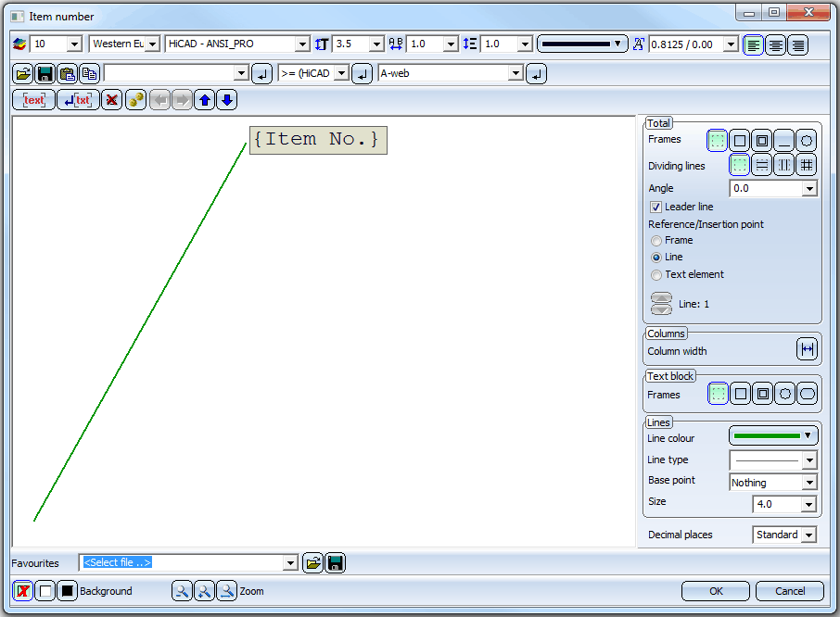Choose grid dividing lines icon
The image size is (840, 617).
click(807, 165)
